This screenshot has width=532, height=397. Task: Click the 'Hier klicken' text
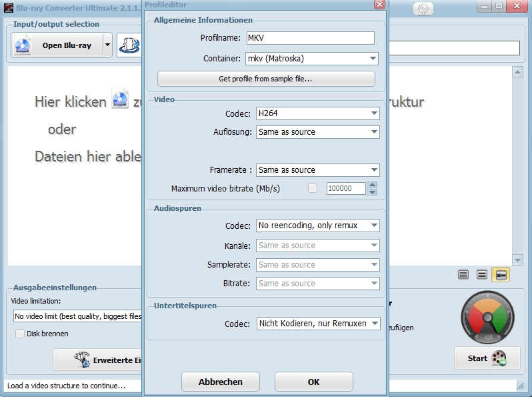tap(71, 101)
